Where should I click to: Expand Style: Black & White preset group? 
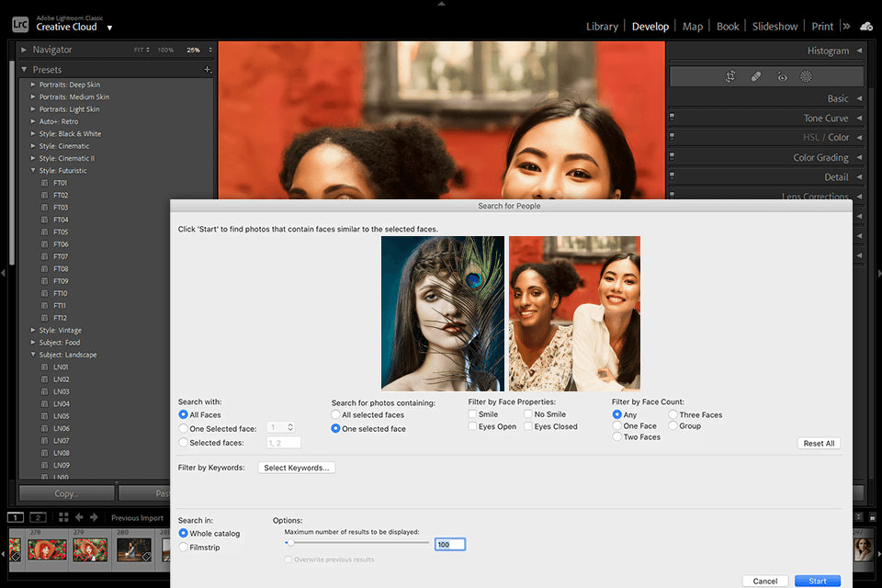click(33, 133)
